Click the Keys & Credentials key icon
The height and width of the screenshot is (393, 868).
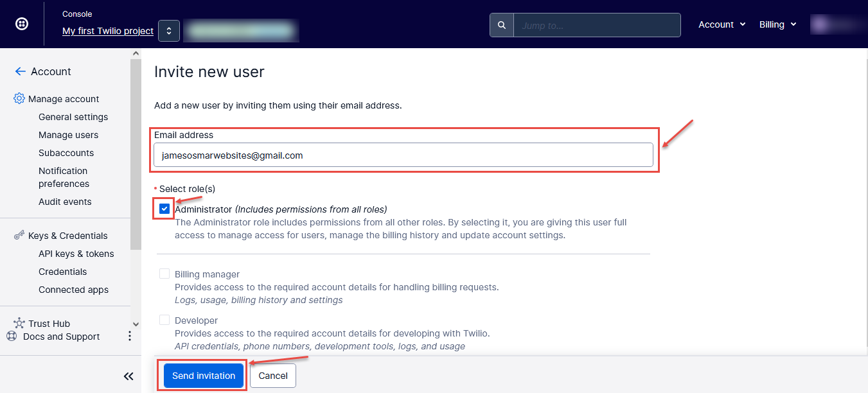click(x=19, y=236)
